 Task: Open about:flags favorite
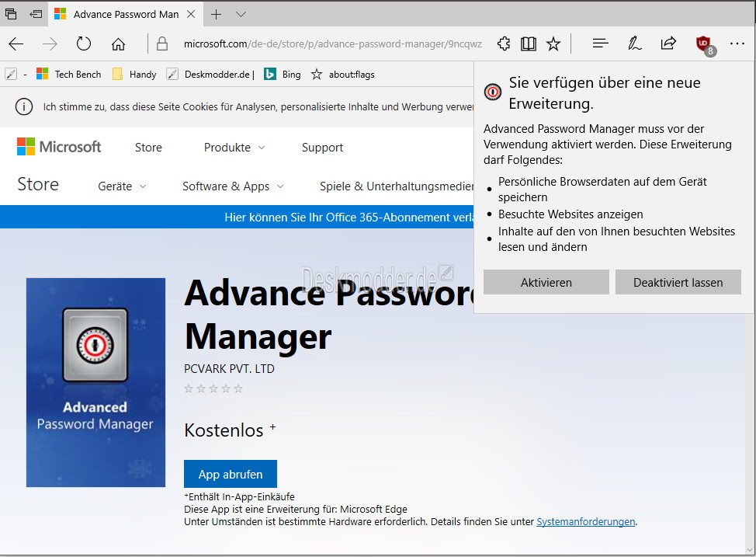(343, 75)
